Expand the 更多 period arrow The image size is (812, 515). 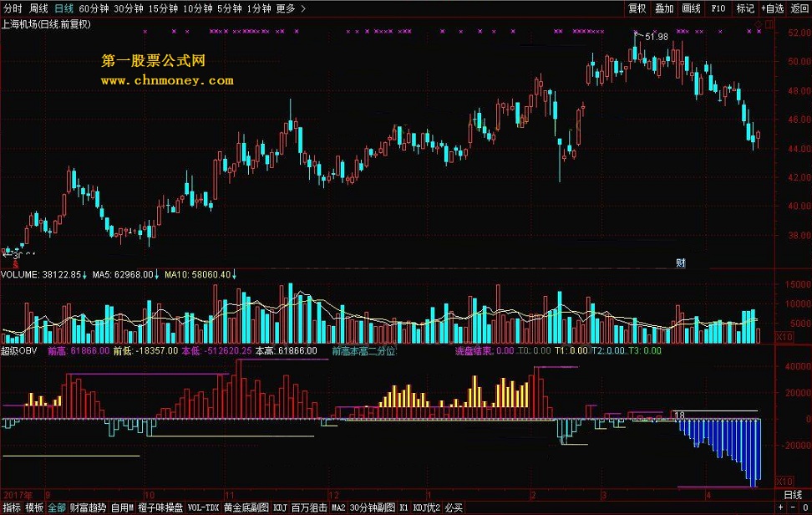coord(303,8)
